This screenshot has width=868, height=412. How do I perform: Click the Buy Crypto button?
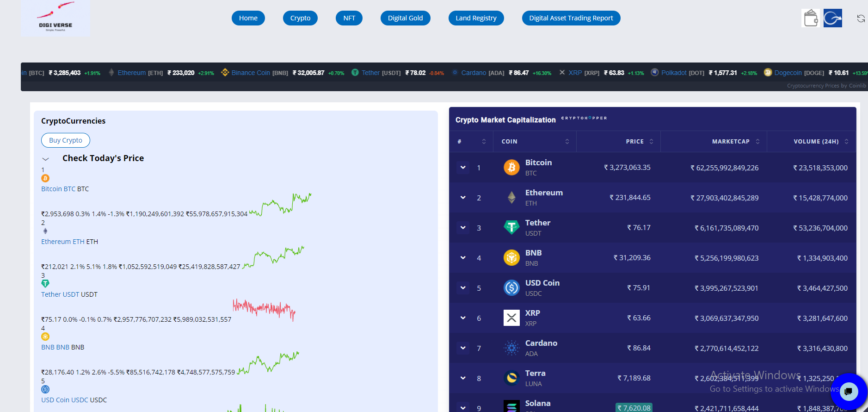(66, 140)
